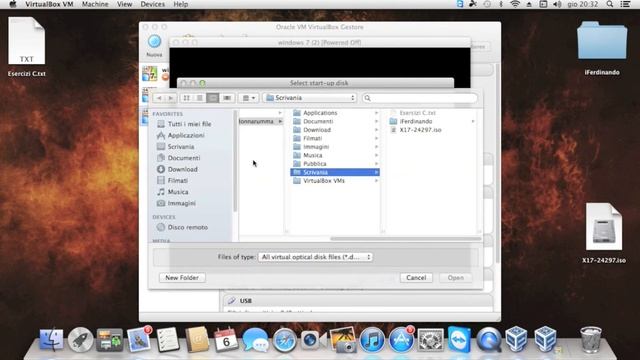Open the Devices menu
This screenshot has width=640, height=360.
click(x=153, y=4)
